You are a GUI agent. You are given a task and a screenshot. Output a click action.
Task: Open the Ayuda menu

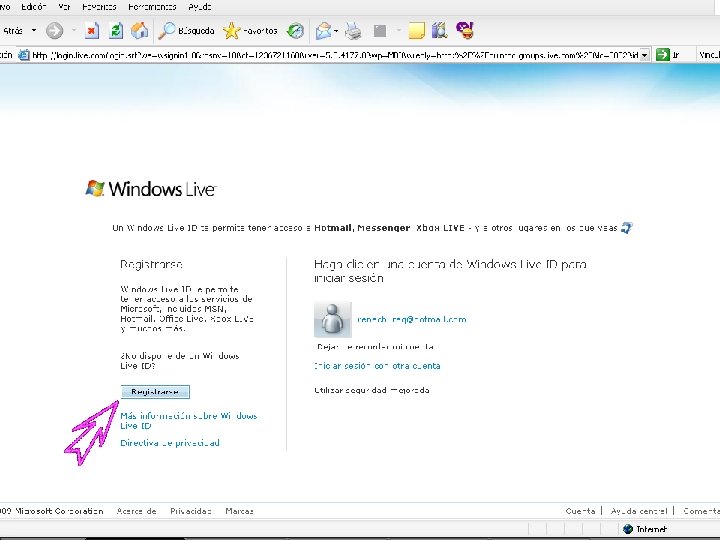[x=200, y=6]
